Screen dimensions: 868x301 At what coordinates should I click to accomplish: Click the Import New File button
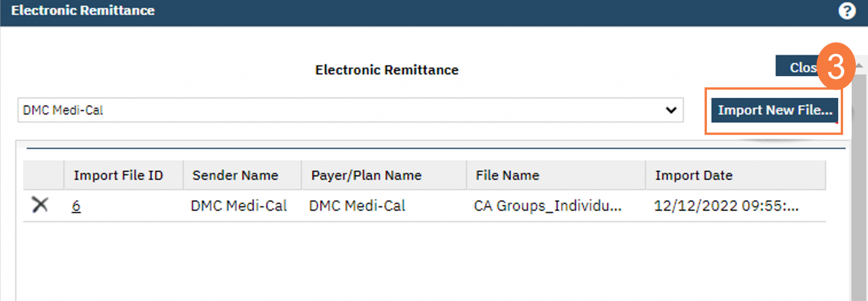pos(774,110)
